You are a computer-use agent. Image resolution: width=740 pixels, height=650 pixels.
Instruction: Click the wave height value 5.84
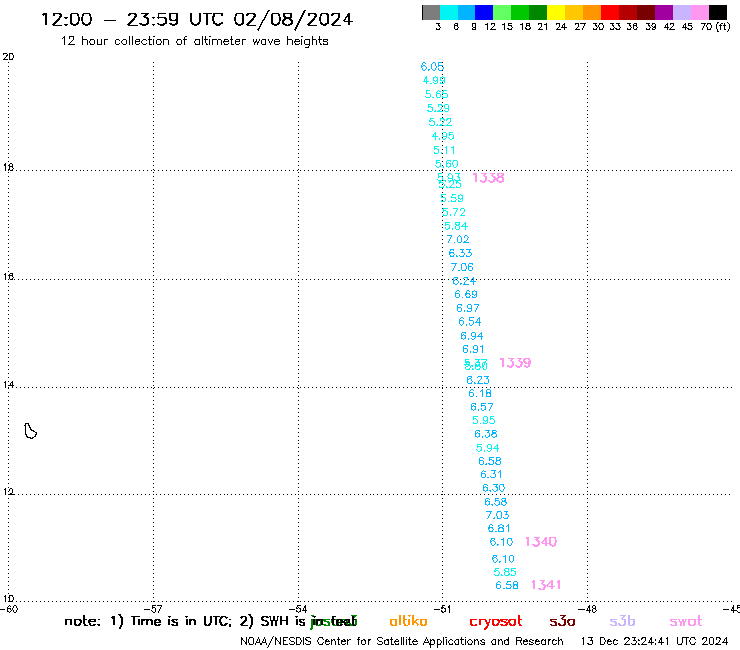456,226
